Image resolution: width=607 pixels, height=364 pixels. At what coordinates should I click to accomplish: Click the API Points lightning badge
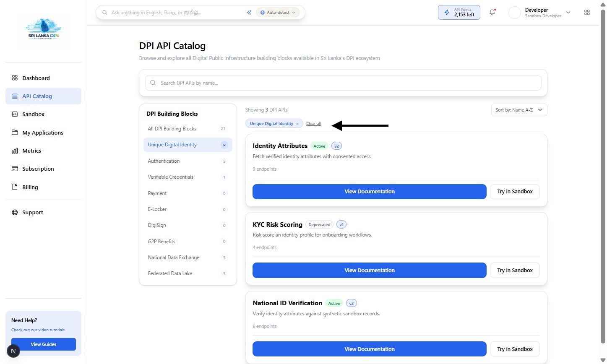(459, 13)
